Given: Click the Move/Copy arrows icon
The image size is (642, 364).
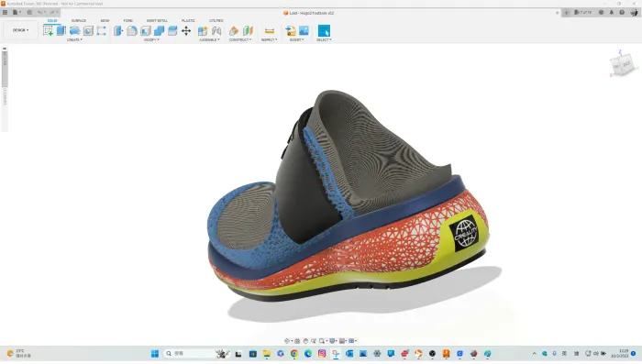Looking at the screenshot, I should [186, 30].
